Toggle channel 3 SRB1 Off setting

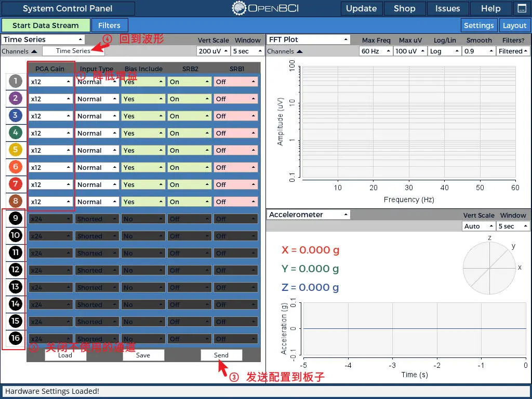(235, 116)
